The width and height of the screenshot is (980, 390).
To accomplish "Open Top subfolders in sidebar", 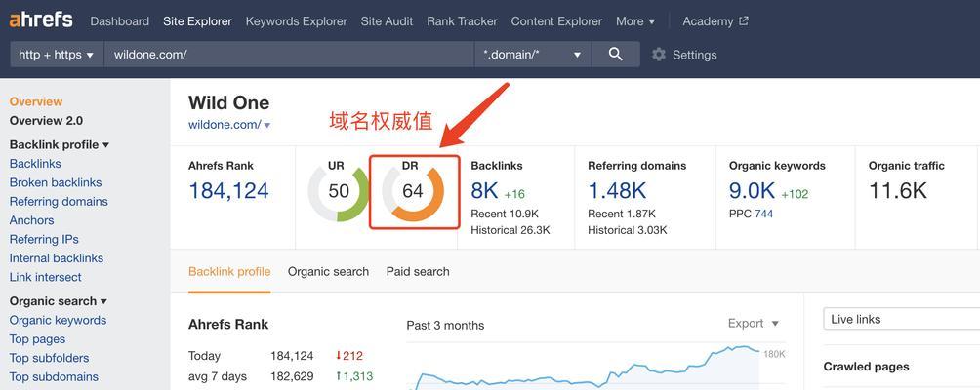I will pos(49,358).
